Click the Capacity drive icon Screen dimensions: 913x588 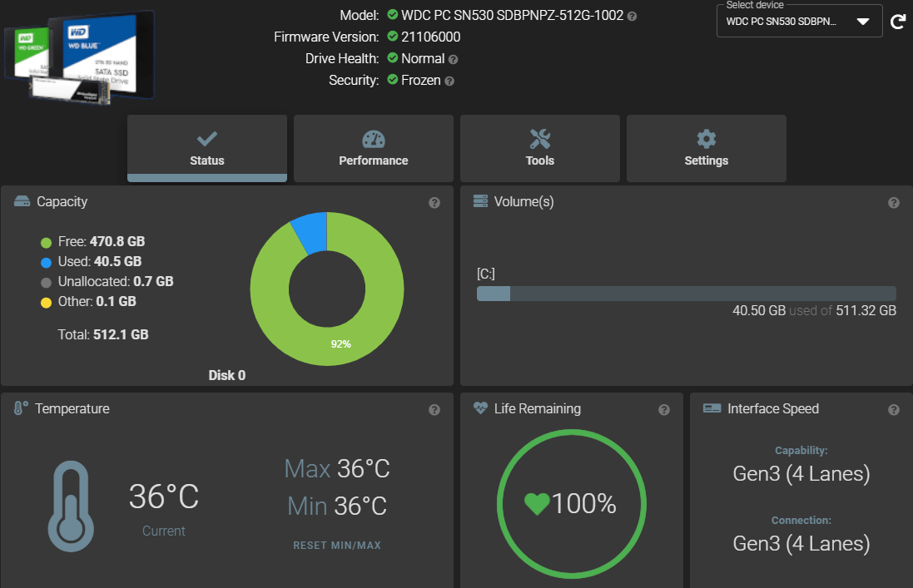pyautogui.click(x=22, y=201)
